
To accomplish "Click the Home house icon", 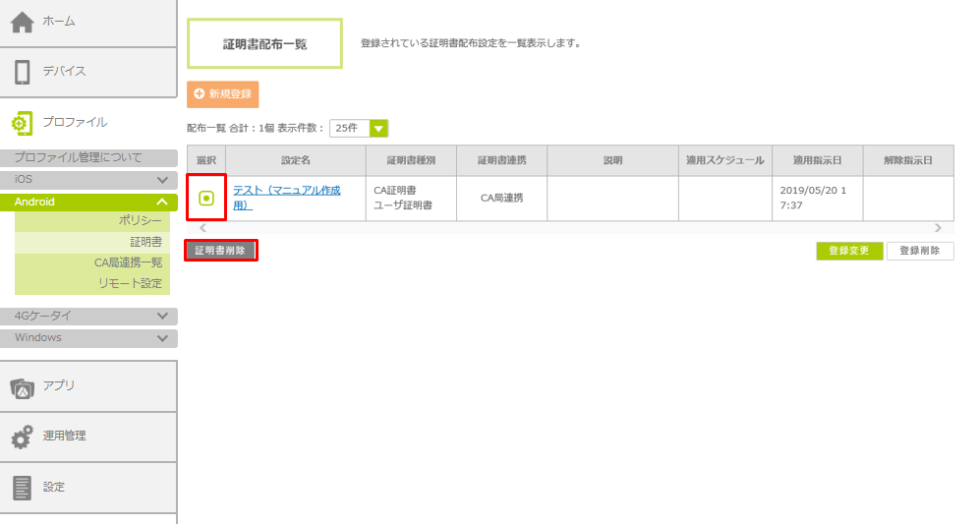I will point(22,21).
